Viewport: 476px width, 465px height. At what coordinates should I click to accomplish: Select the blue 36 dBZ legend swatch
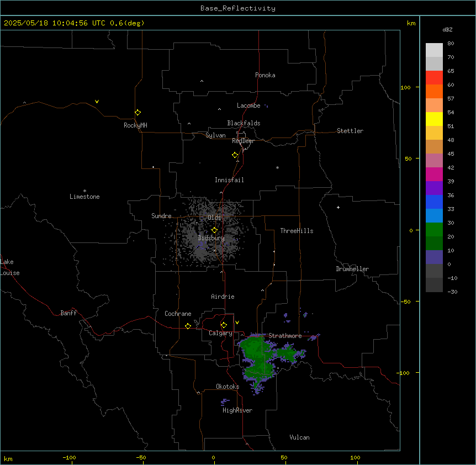click(x=434, y=202)
